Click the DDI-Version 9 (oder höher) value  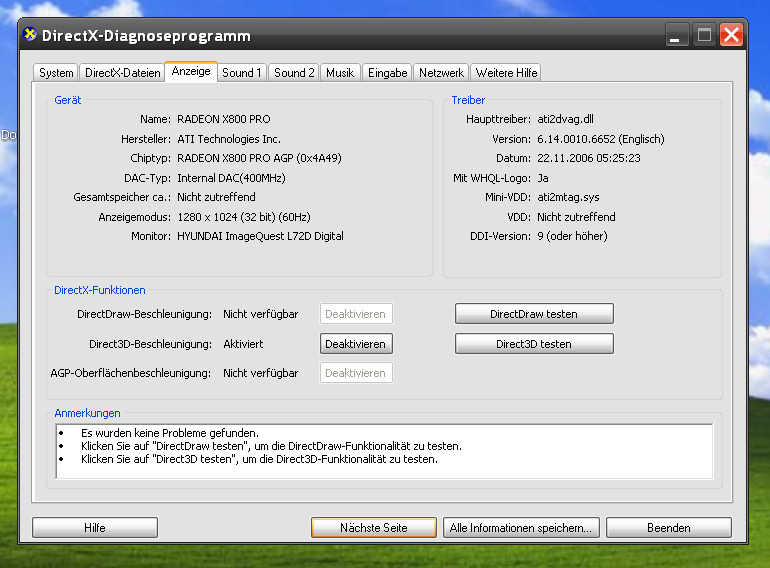[x=572, y=236]
